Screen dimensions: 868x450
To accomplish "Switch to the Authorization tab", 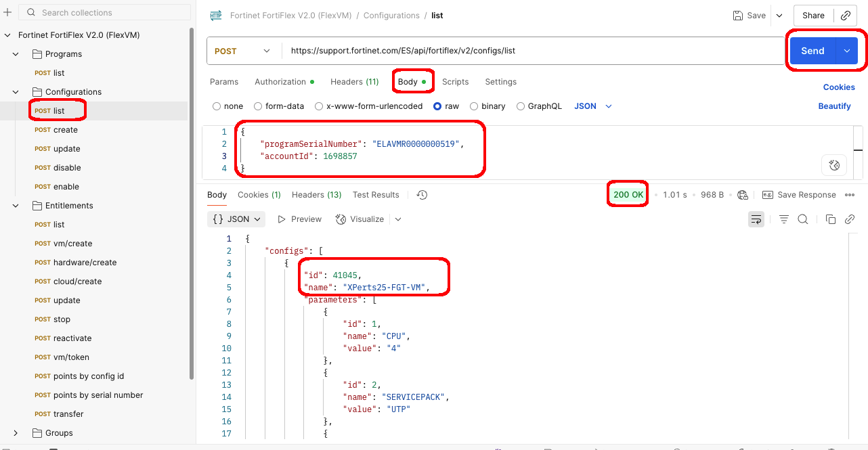I will coord(284,82).
